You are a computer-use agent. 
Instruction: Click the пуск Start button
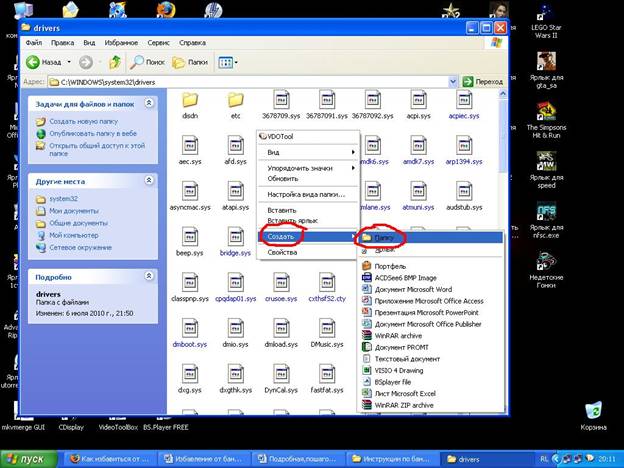pos(29,459)
